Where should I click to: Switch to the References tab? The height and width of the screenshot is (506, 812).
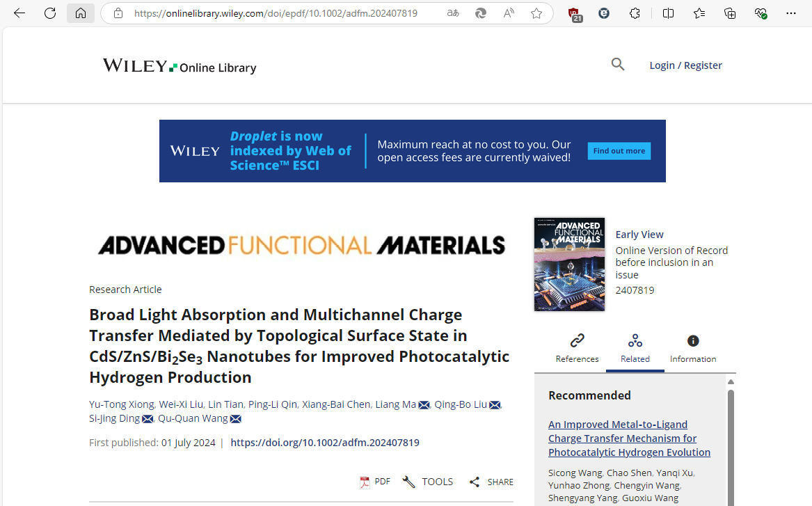pyautogui.click(x=577, y=348)
